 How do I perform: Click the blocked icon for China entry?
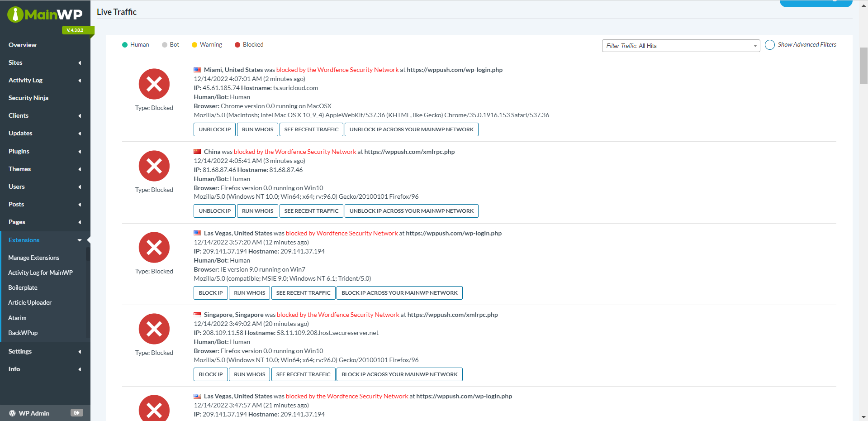pos(154,166)
